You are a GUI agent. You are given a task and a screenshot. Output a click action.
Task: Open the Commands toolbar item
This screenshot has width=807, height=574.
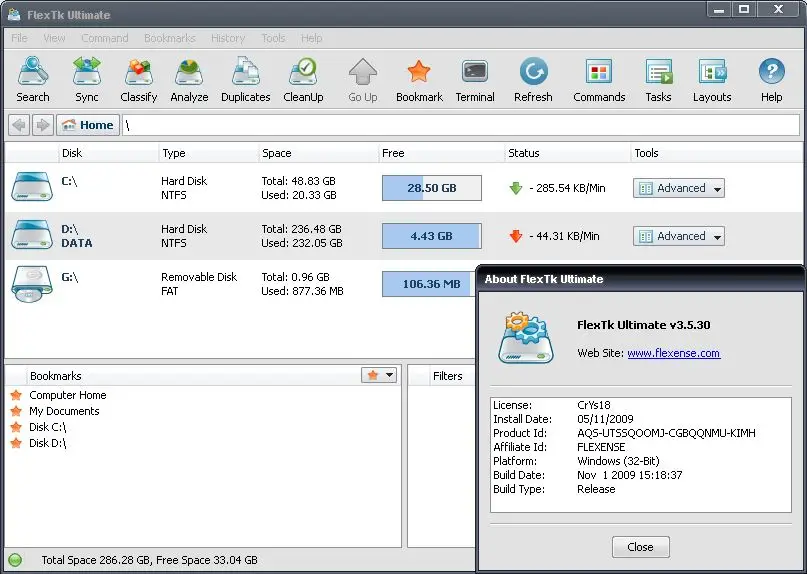pyautogui.click(x=599, y=80)
